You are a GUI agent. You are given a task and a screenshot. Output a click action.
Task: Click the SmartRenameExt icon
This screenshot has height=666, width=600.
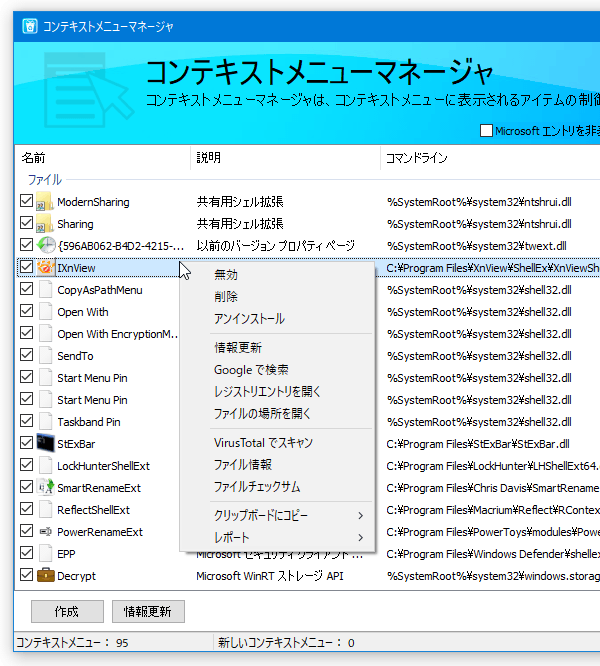click(45, 488)
